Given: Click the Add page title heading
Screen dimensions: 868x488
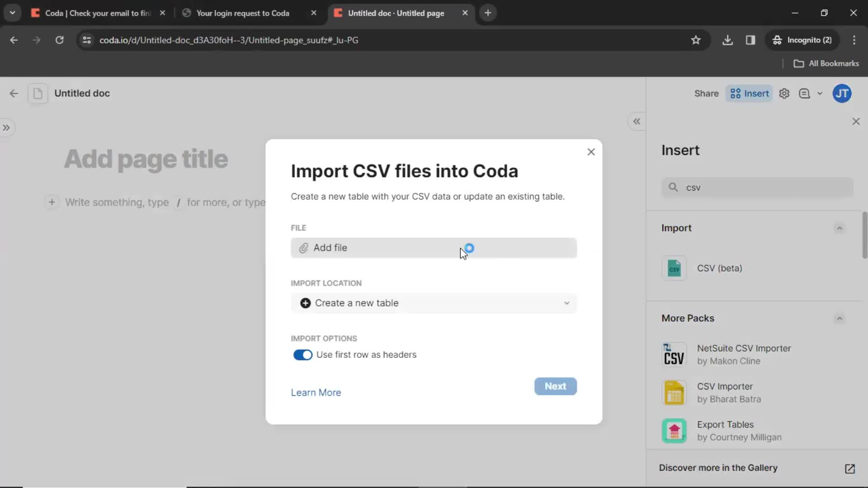Looking at the screenshot, I should [146, 159].
